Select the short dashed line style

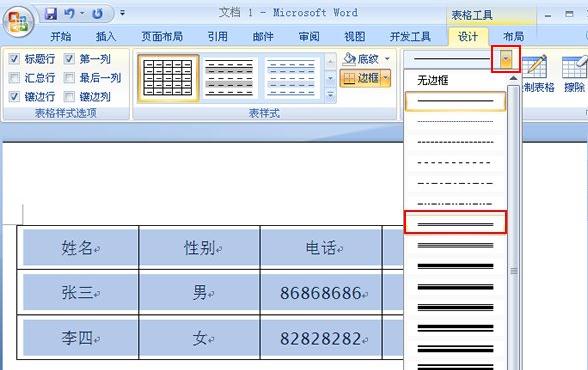pos(455,142)
